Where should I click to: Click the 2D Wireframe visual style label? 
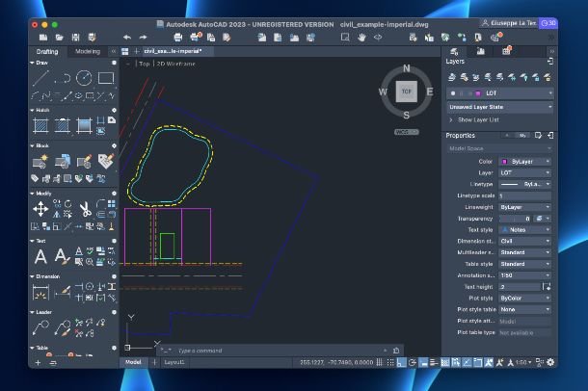(175, 64)
